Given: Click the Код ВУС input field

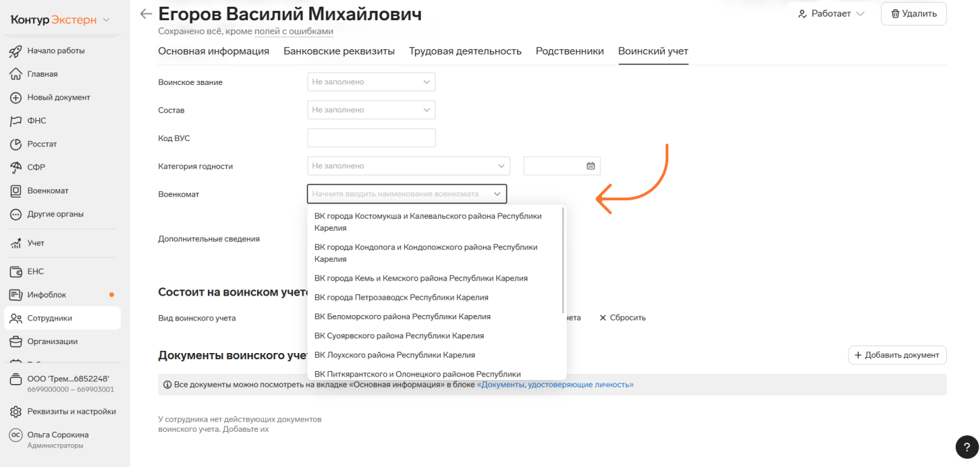Looking at the screenshot, I should click(x=371, y=138).
